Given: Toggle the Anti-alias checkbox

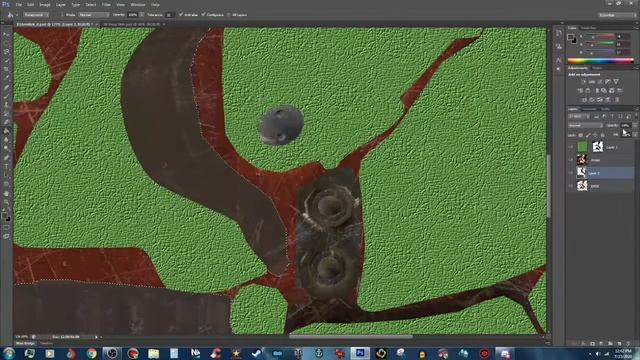Looking at the screenshot, I should pyautogui.click(x=181, y=15).
